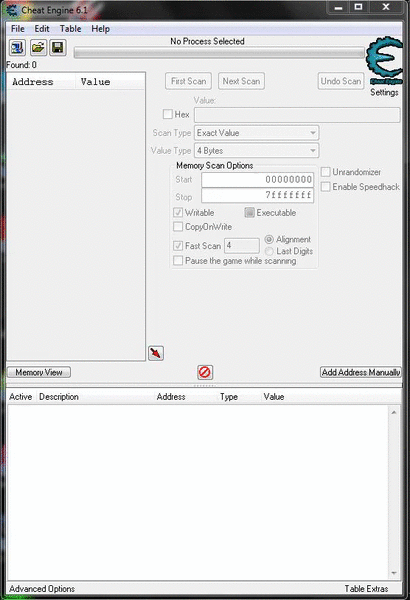Minimize the Cheat Engine window
This screenshot has height=600, width=410.
click(338, 7)
